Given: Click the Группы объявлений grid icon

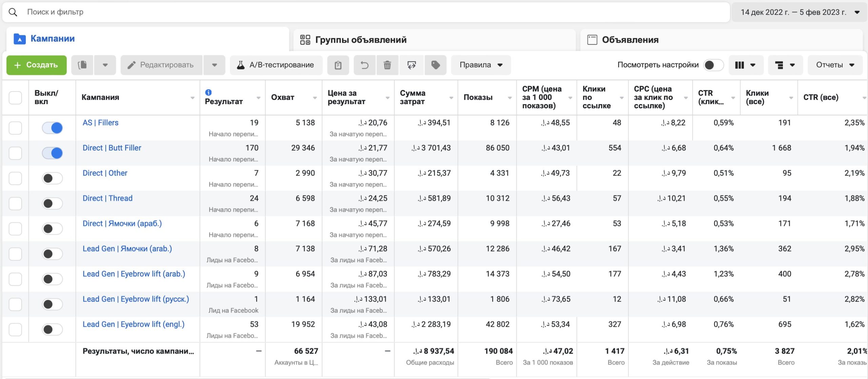Looking at the screenshot, I should point(305,40).
